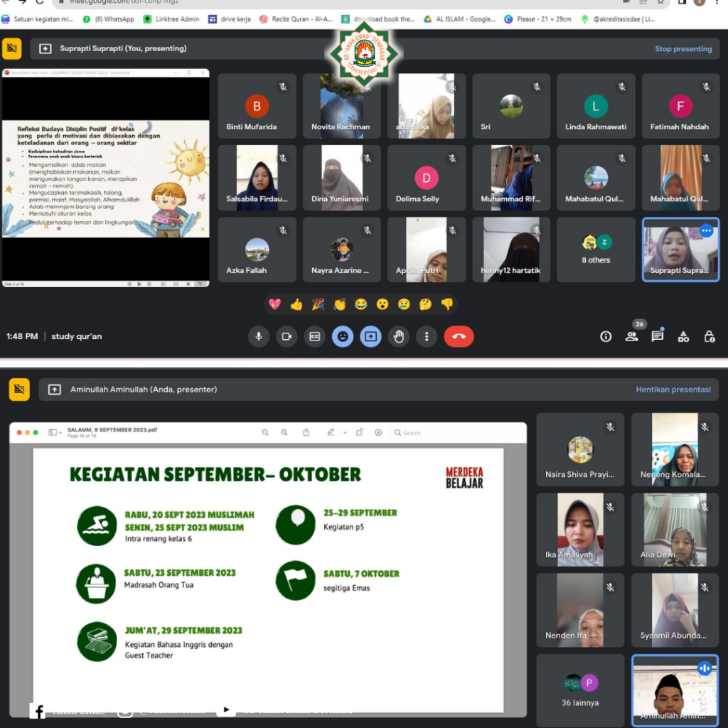This screenshot has width=728, height=728.
Task: Send the thumbs up reaction
Action: (x=296, y=304)
